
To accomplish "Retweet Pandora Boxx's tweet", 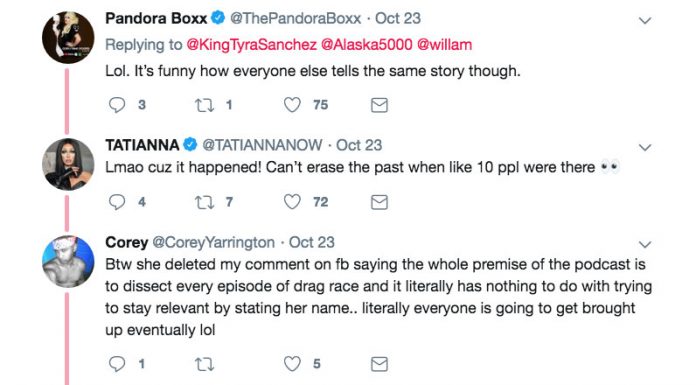I will pos(205,105).
